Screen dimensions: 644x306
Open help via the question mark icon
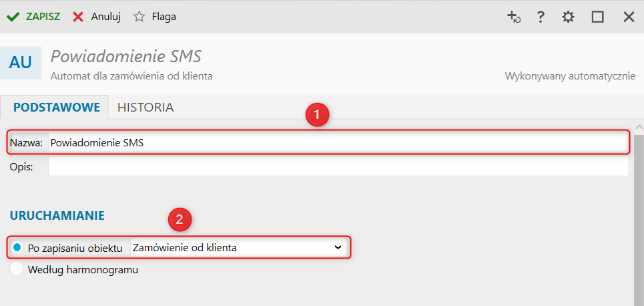[541, 17]
